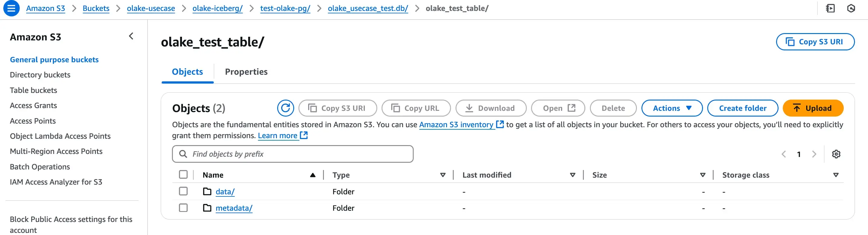868x235 pixels.
Task: Open the table preferences gear icon
Action: (x=836, y=154)
